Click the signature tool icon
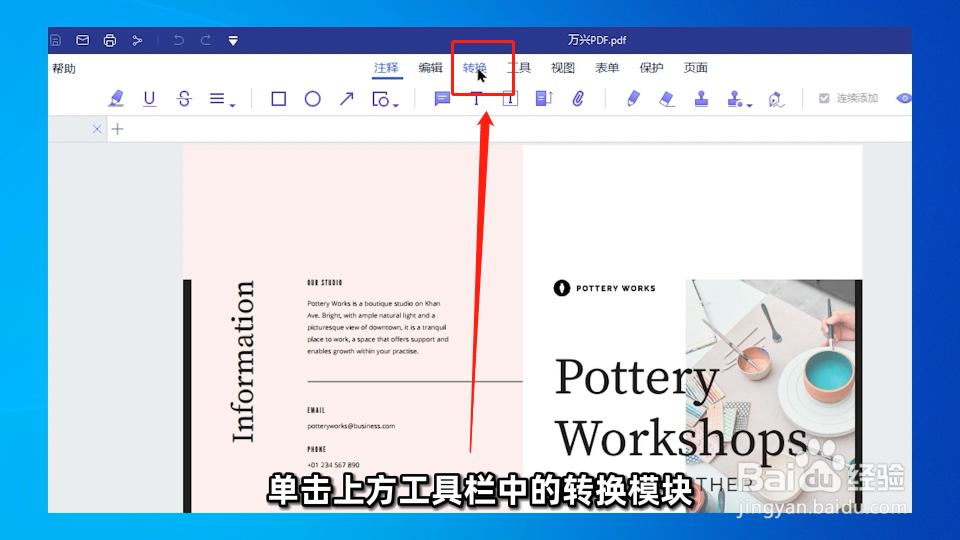The image size is (960, 540). click(776, 99)
